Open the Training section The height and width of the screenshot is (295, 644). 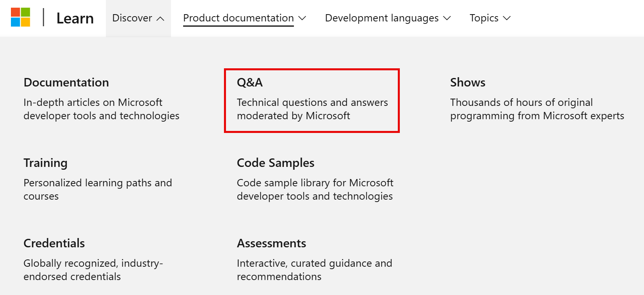pyautogui.click(x=45, y=163)
